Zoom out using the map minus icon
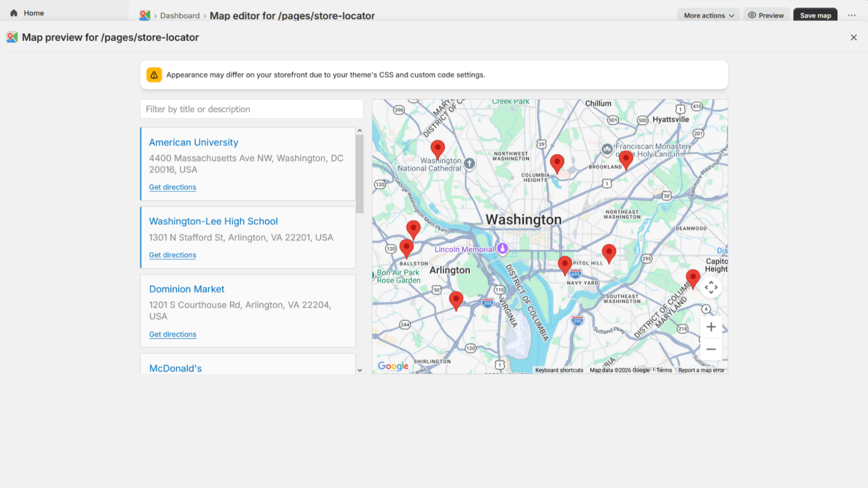The height and width of the screenshot is (488, 868). [711, 349]
